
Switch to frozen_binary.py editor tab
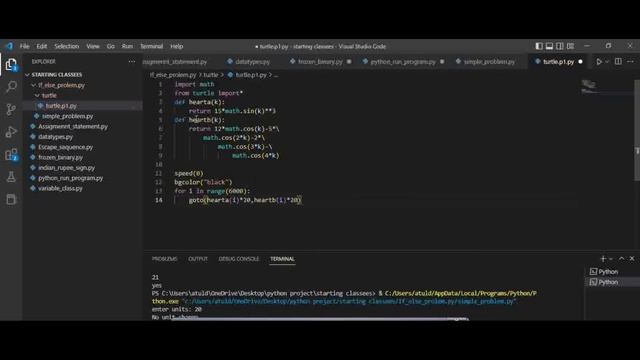pos(320,62)
